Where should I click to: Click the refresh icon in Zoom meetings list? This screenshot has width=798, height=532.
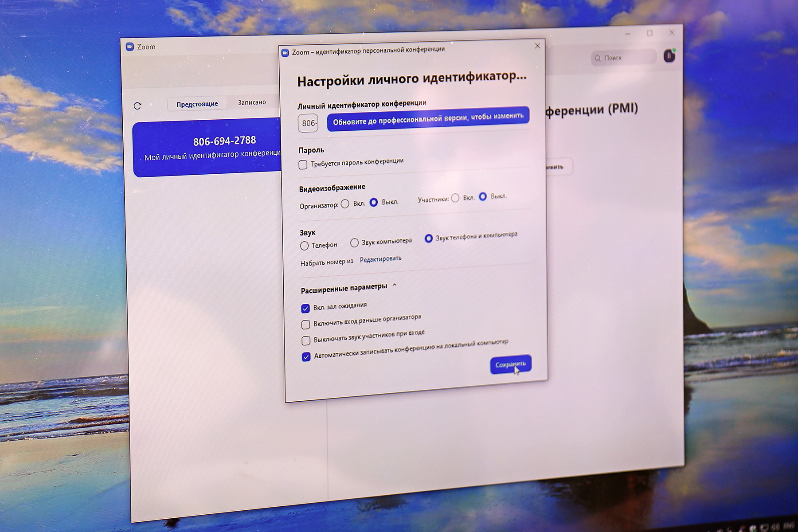pyautogui.click(x=137, y=106)
